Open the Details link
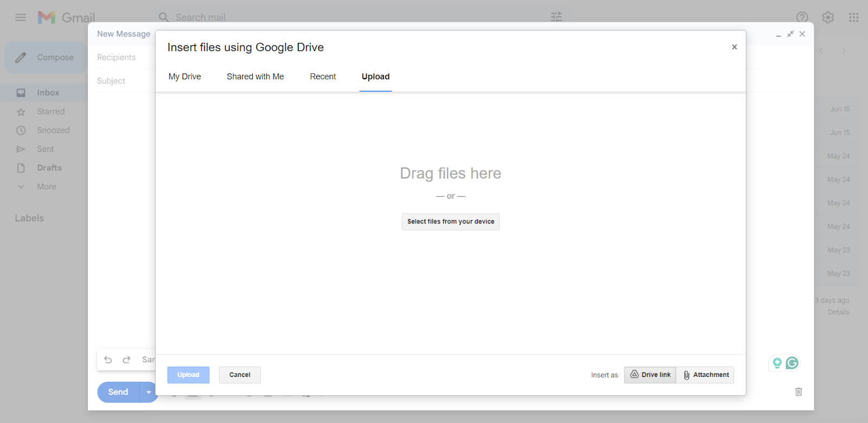Viewport: 868px width, 423px height. tap(839, 312)
